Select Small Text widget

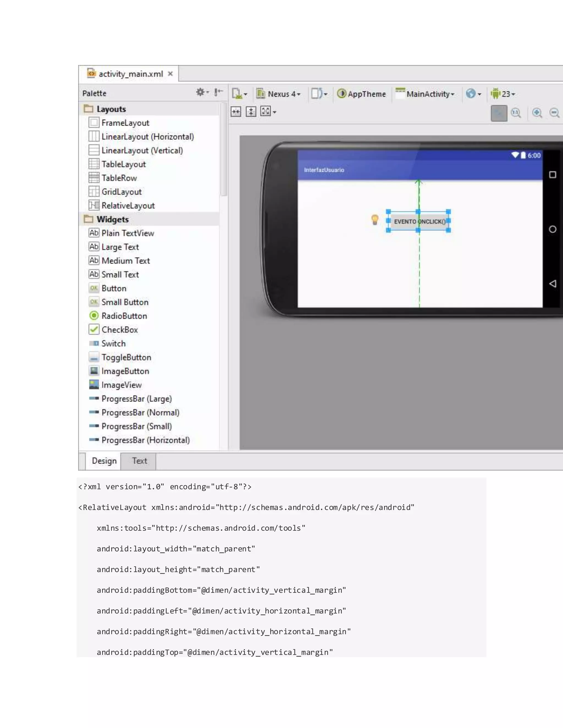point(114,275)
